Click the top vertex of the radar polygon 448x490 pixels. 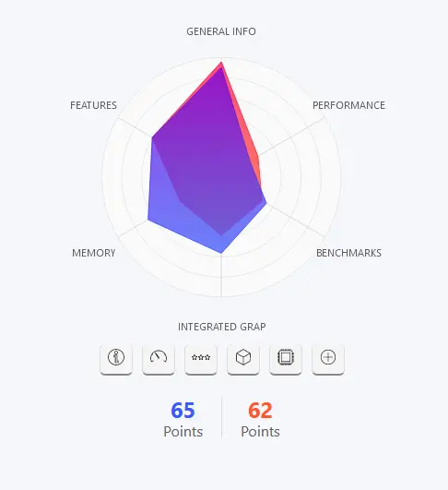pyautogui.click(x=221, y=63)
